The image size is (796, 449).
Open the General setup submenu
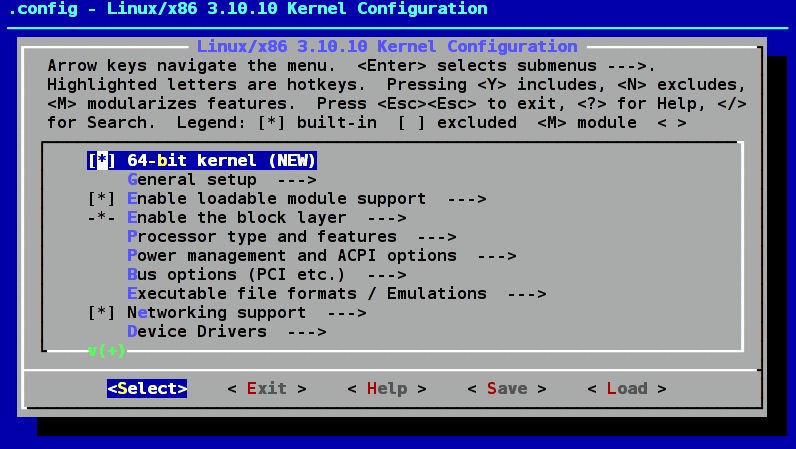tap(222, 179)
